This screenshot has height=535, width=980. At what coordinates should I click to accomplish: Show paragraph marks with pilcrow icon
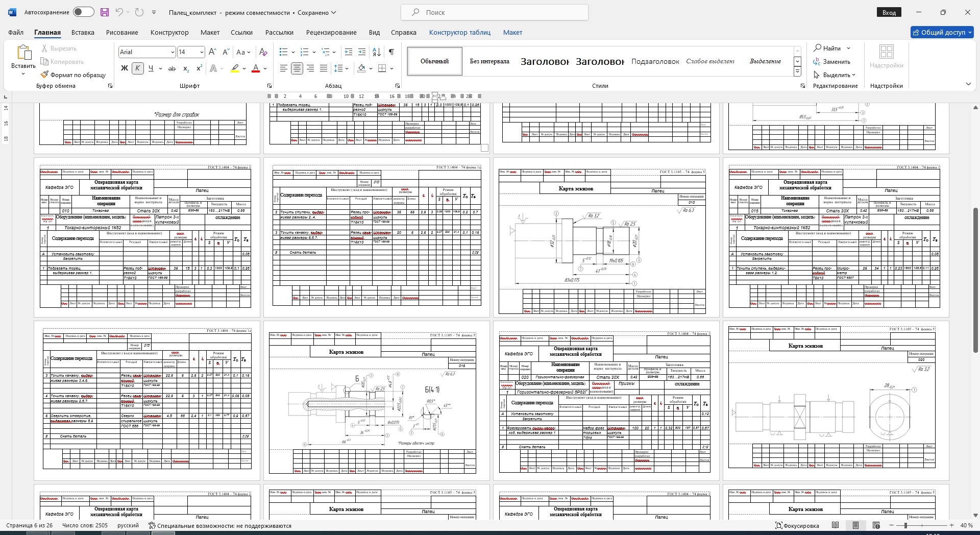point(391,52)
